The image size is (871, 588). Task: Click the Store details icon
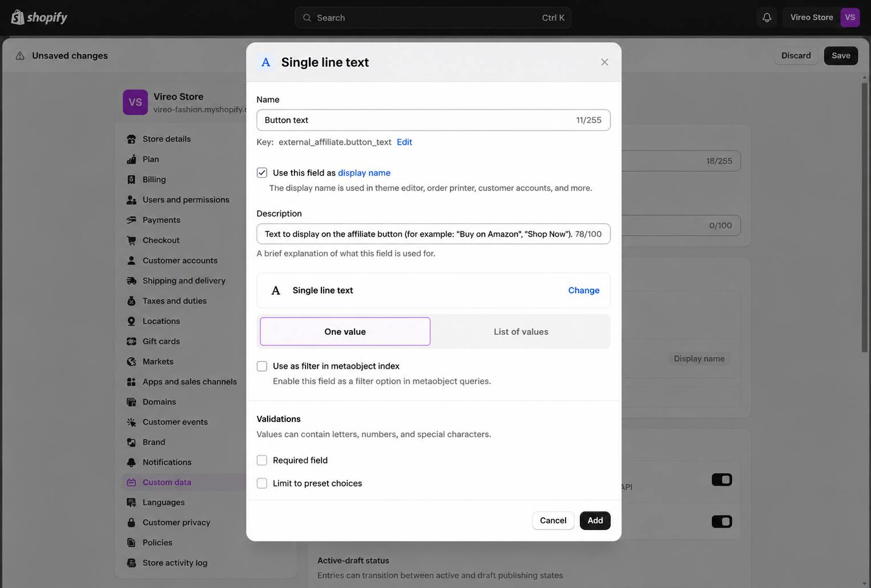pyautogui.click(x=131, y=139)
